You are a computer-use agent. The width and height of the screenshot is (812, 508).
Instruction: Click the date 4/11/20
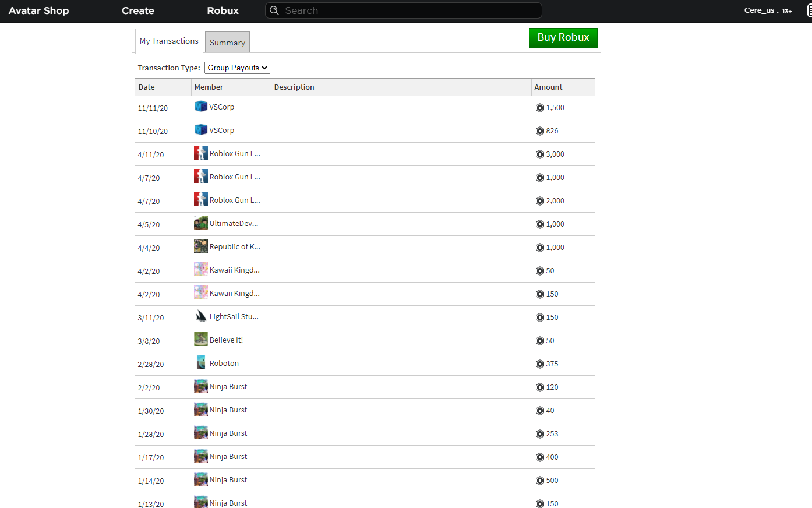[151, 154]
